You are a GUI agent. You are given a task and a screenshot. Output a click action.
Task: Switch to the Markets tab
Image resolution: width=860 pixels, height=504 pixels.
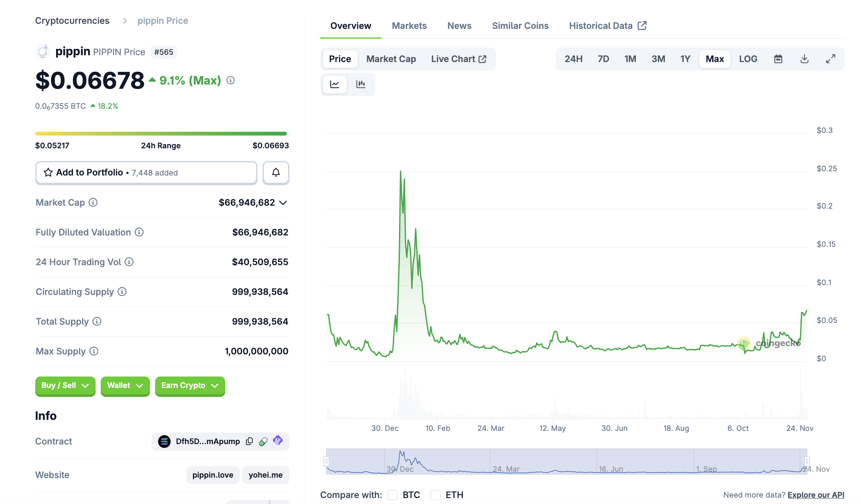409,26
